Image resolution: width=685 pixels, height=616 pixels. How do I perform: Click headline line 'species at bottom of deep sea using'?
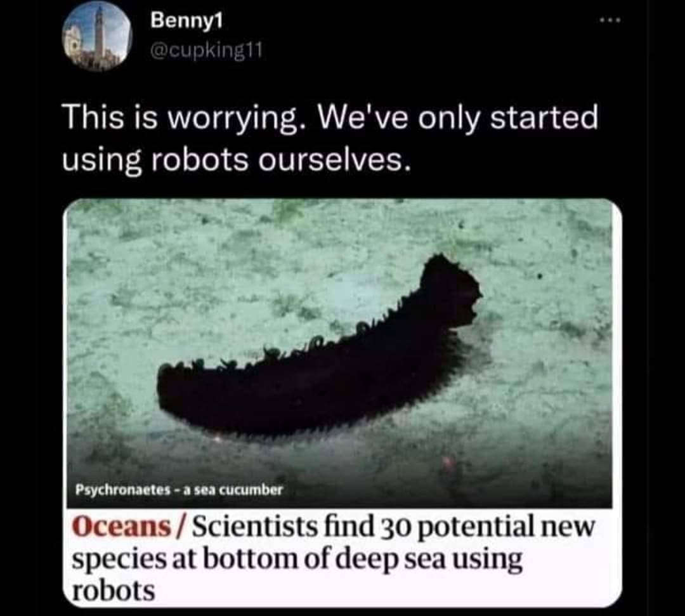point(297,560)
